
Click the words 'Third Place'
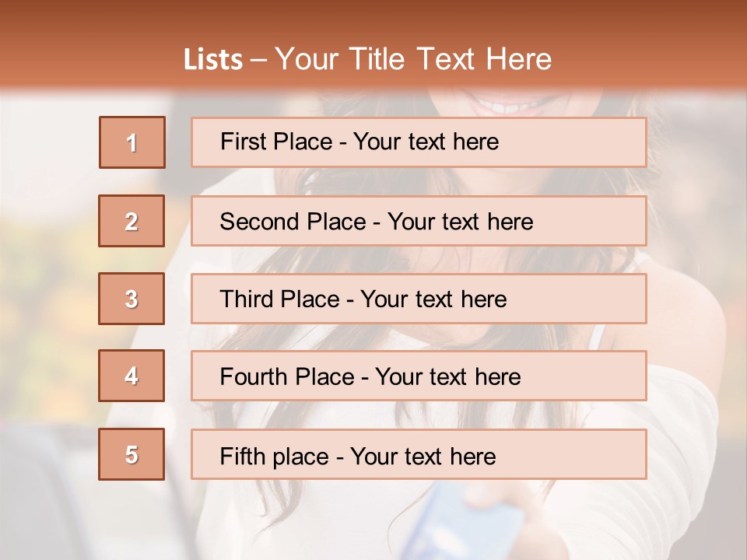tap(279, 299)
